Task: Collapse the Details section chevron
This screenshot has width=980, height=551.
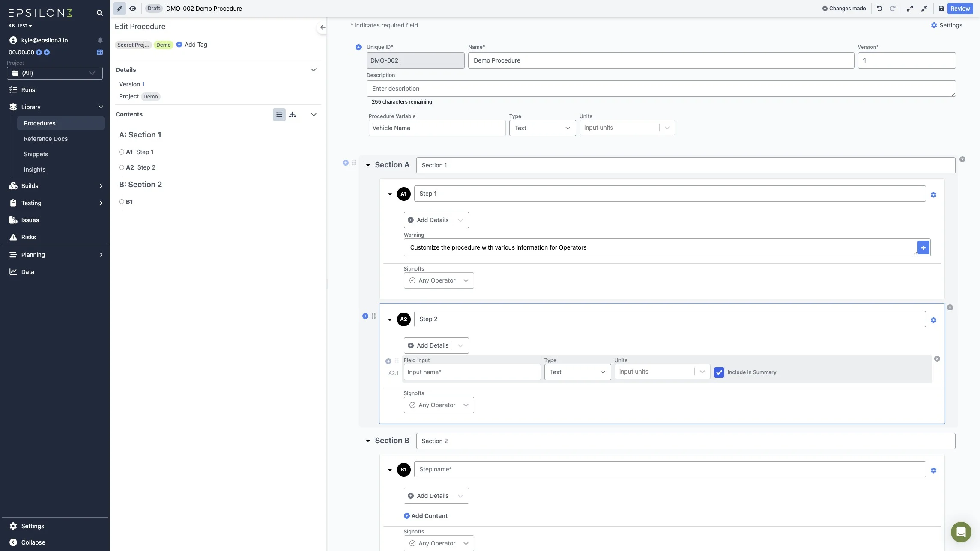Action: click(314, 70)
